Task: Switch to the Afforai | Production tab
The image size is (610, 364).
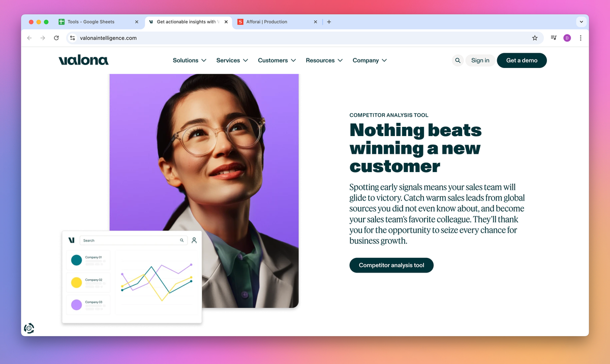Action: click(278, 22)
